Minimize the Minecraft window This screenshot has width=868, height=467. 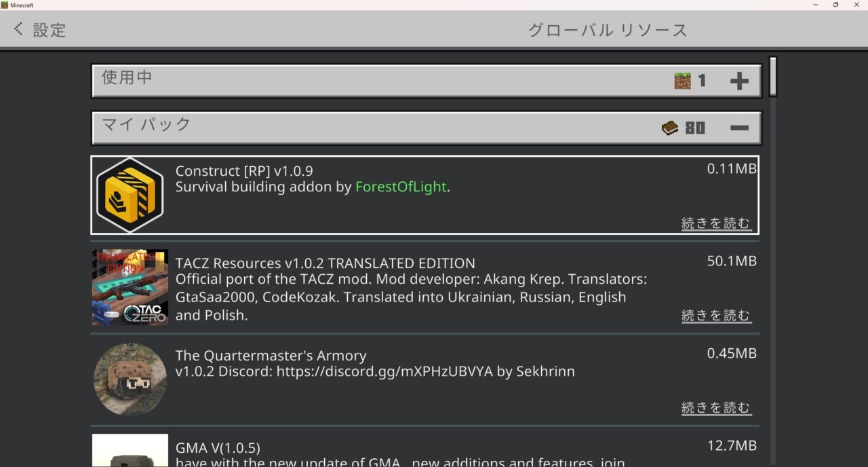tap(814, 5)
